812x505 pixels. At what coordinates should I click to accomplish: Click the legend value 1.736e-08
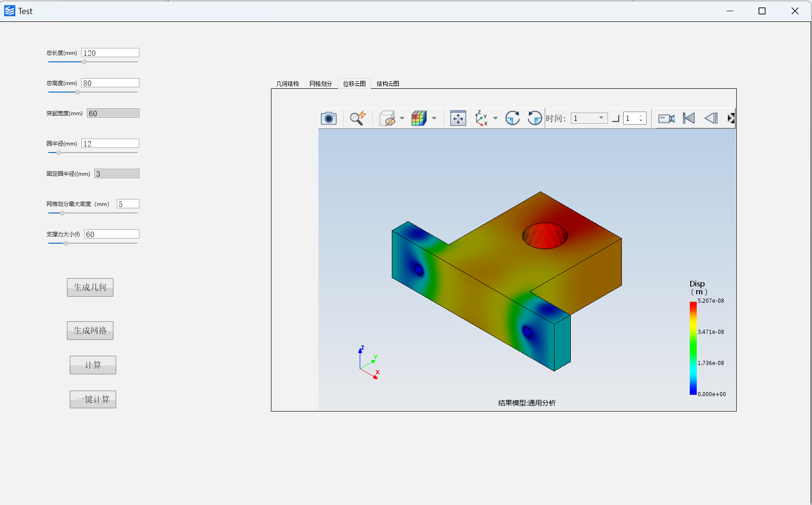point(711,363)
